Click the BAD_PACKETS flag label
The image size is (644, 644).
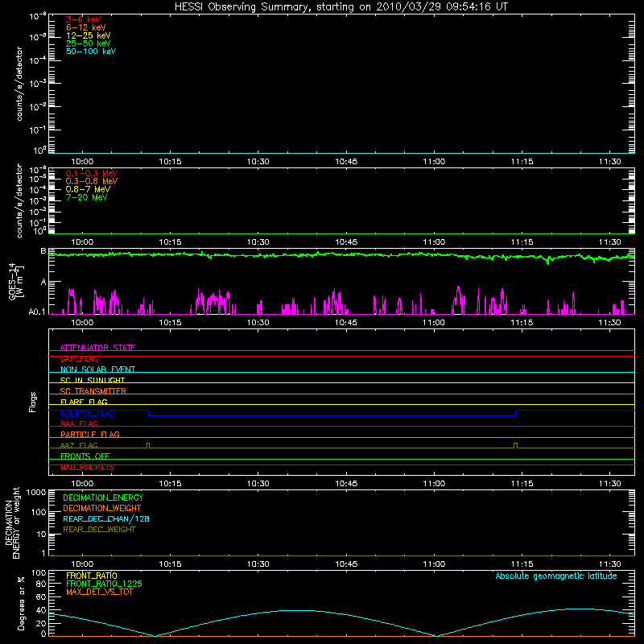coord(88,468)
